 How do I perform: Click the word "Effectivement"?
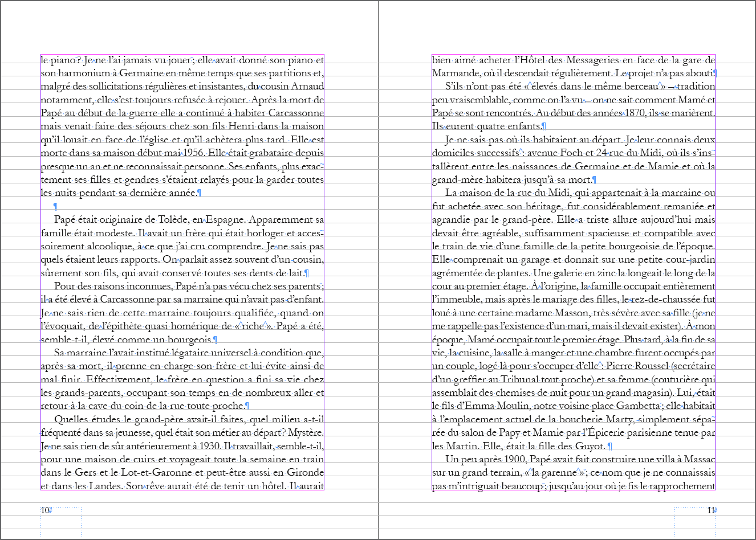119,379
